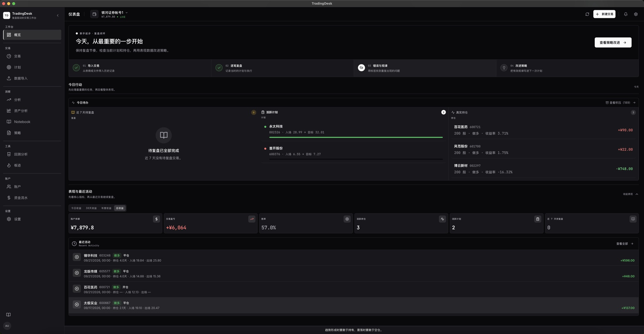Open 数据导入 data import page
Image resolution: width=644 pixels, height=334 pixels.
[x=32, y=78]
